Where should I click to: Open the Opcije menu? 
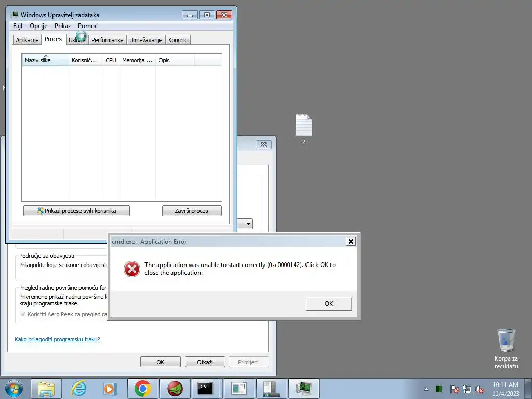38,26
